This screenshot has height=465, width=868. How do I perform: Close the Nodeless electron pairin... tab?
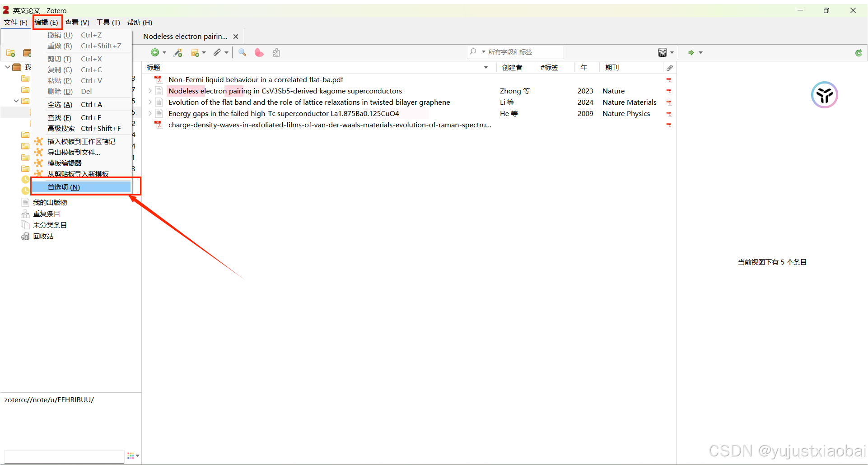tap(236, 37)
